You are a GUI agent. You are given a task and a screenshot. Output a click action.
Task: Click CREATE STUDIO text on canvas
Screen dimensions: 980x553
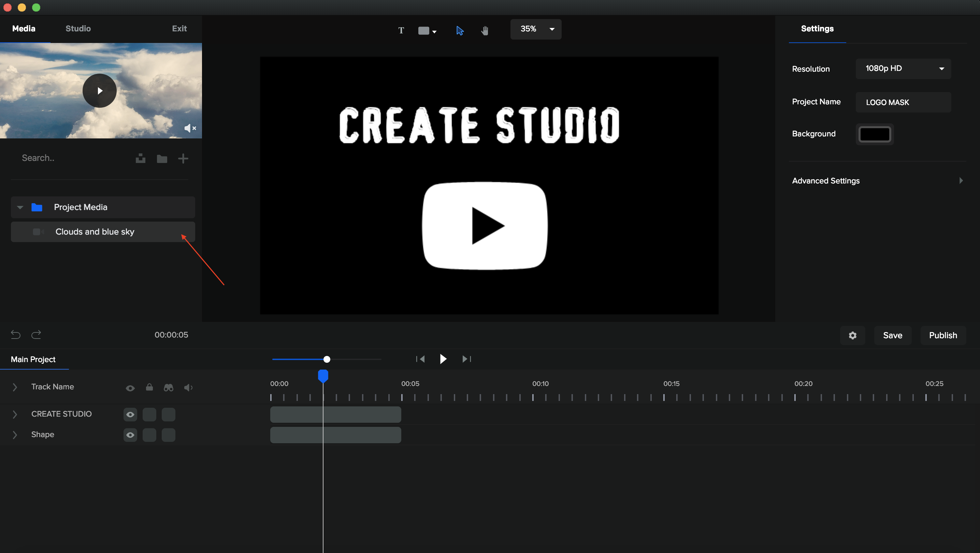coord(479,125)
